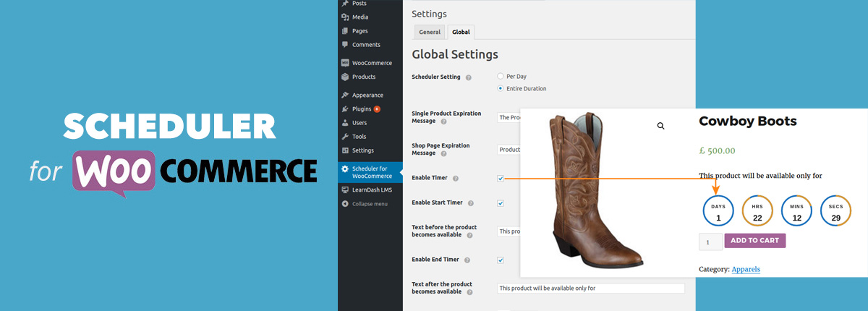Viewport: 868px width, 311px height.
Task: Click the Text after product becomes available field
Action: (591, 288)
